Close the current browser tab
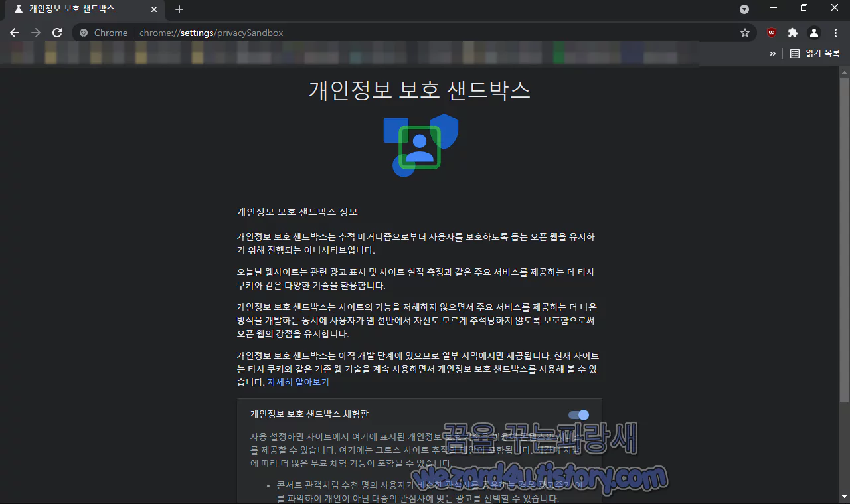The width and height of the screenshot is (850, 504). [x=153, y=9]
